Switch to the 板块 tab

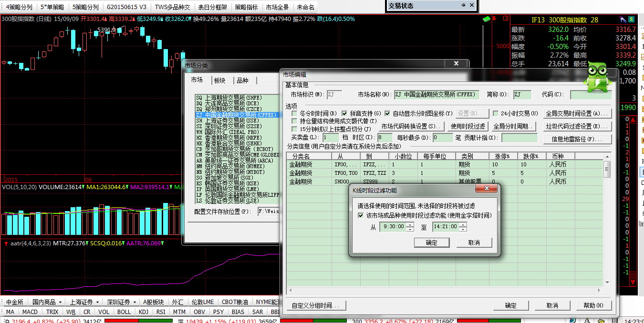[219, 81]
